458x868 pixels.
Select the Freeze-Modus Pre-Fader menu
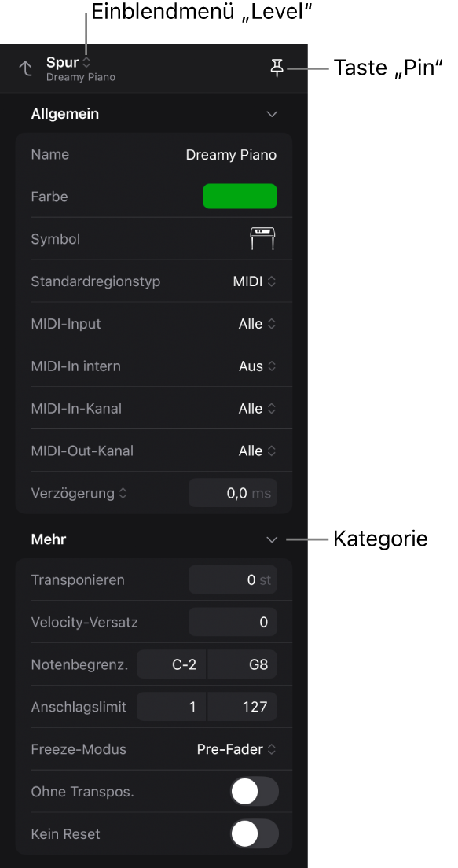click(236, 749)
